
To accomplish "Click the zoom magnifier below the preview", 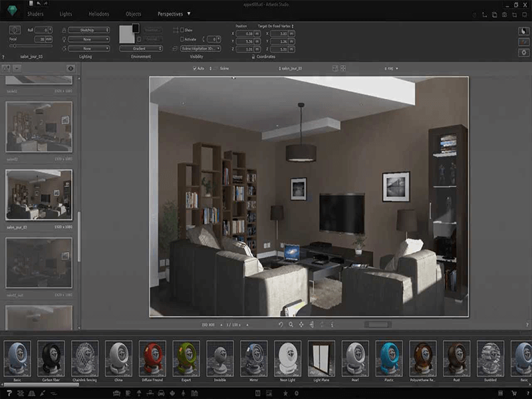I will (291, 325).
